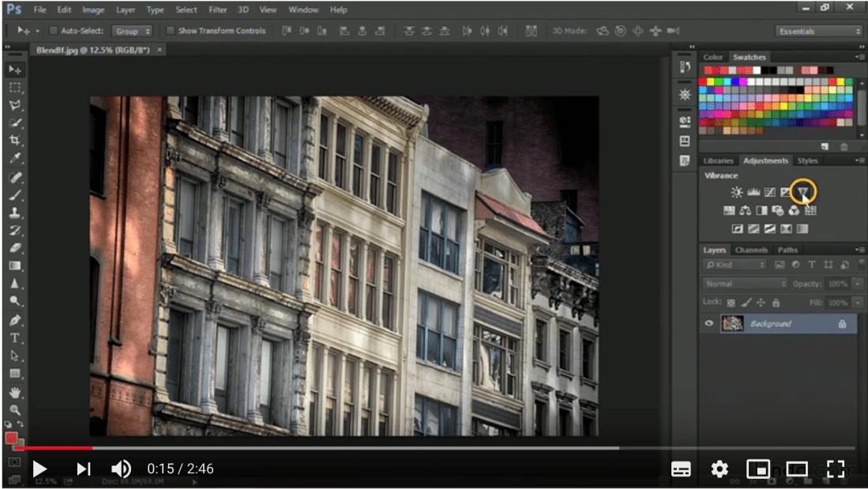This screenshot has height=489, width=868.
Task: Create a Vibrance adjustment layer
Action: pos(802,190)
